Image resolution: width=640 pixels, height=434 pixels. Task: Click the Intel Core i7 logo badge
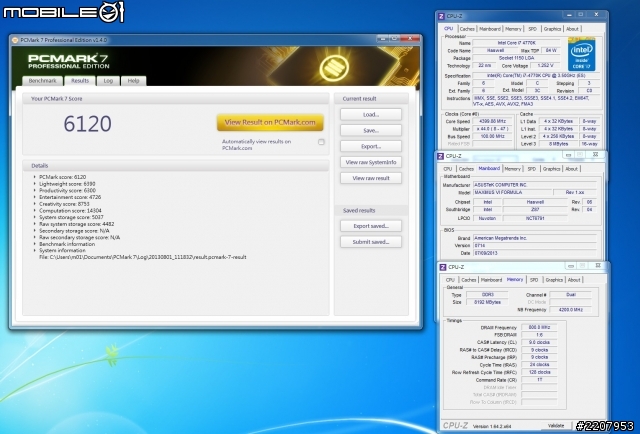pos(581,55)
